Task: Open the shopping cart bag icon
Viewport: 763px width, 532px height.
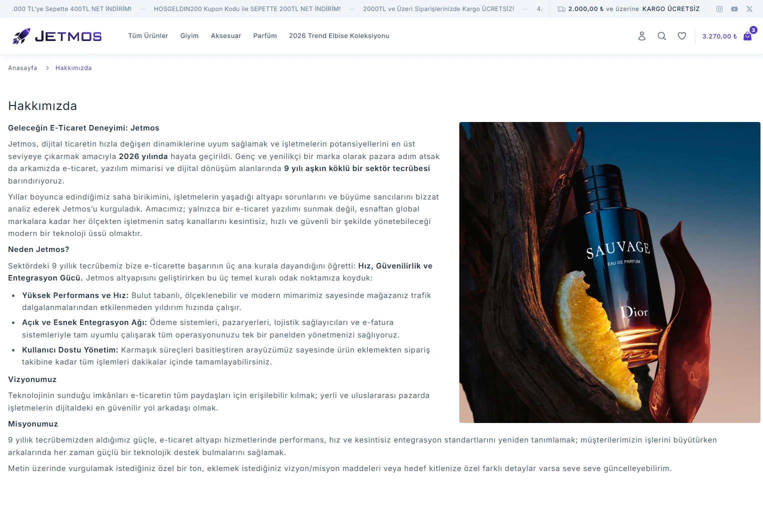Action: click(747, 36)
